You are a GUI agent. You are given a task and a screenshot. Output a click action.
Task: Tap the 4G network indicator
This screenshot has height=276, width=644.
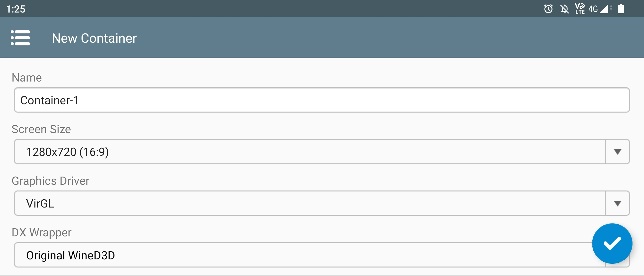click(593, 9)
